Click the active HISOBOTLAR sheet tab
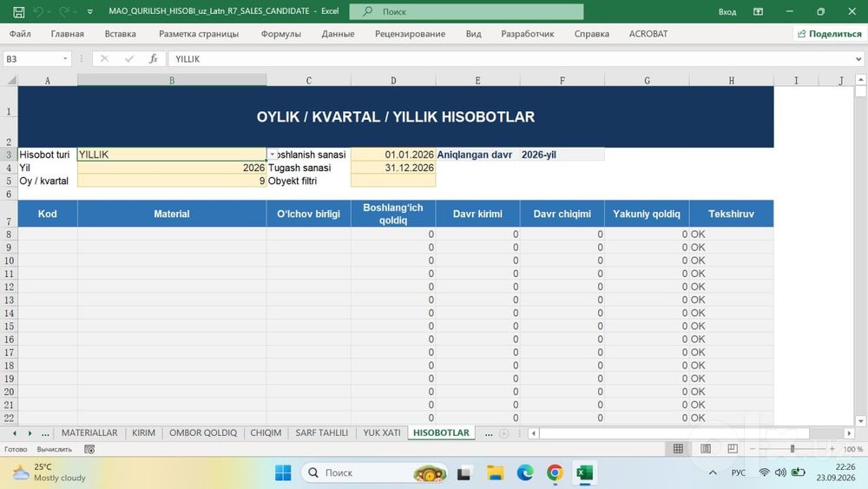868x489 pixels. coord(441,433)
